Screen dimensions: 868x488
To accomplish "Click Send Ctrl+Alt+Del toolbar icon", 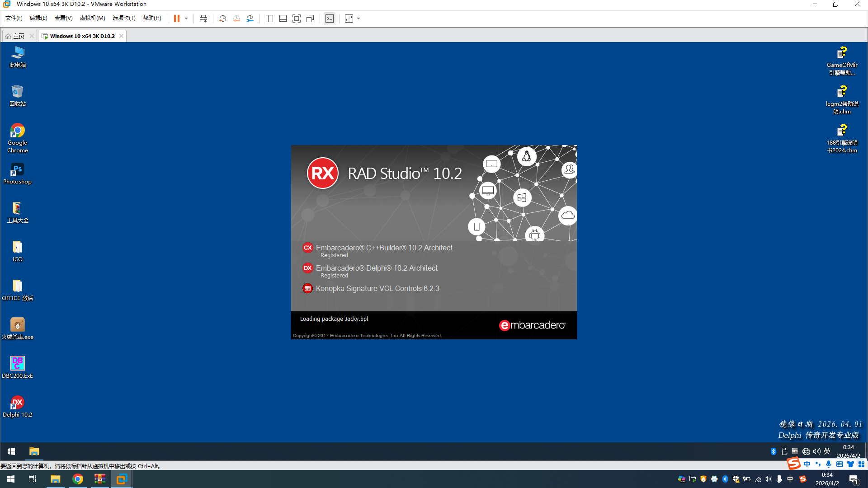I will pos(203,19).
